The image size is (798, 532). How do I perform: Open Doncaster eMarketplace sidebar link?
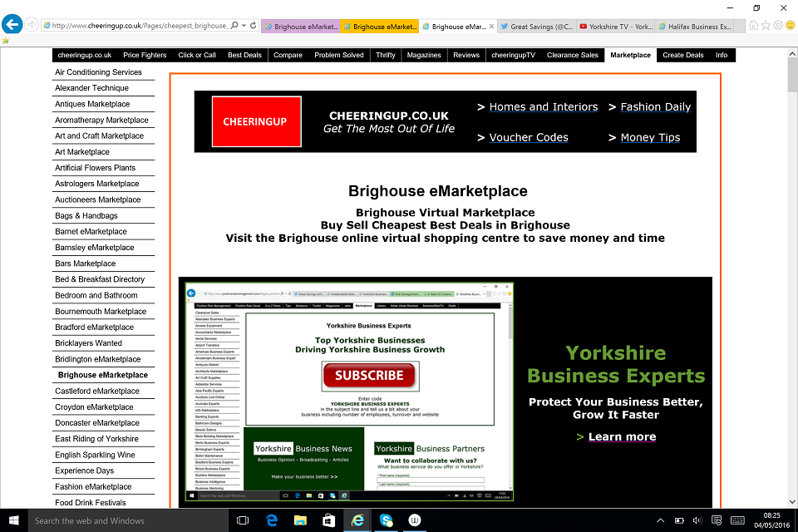tap(97, 423)
